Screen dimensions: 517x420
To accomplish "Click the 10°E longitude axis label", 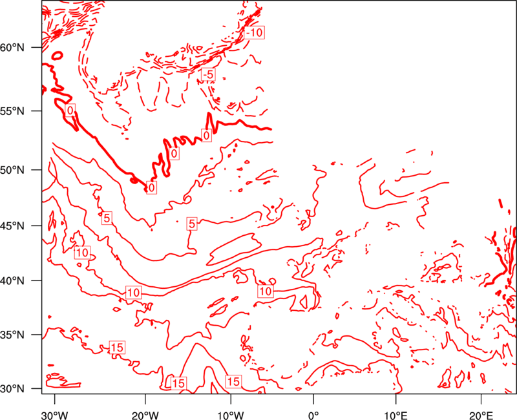I will [396, 415].
